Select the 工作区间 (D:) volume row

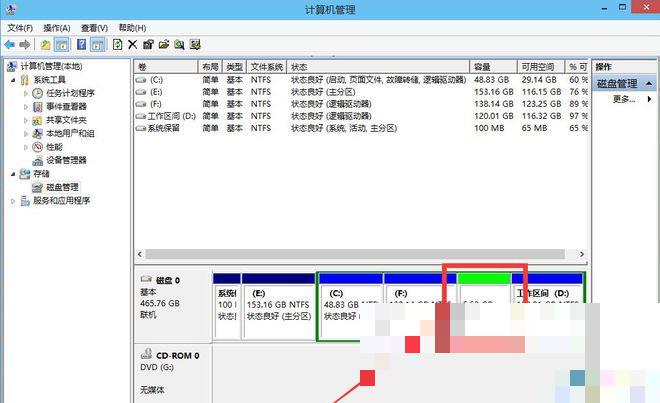click(361, 116)
